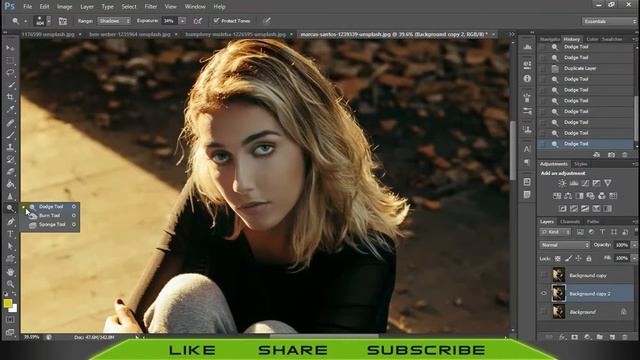Select the Clone Stamp tool
Viewport: 640px width, 360px height.
[x=10, y=147]
